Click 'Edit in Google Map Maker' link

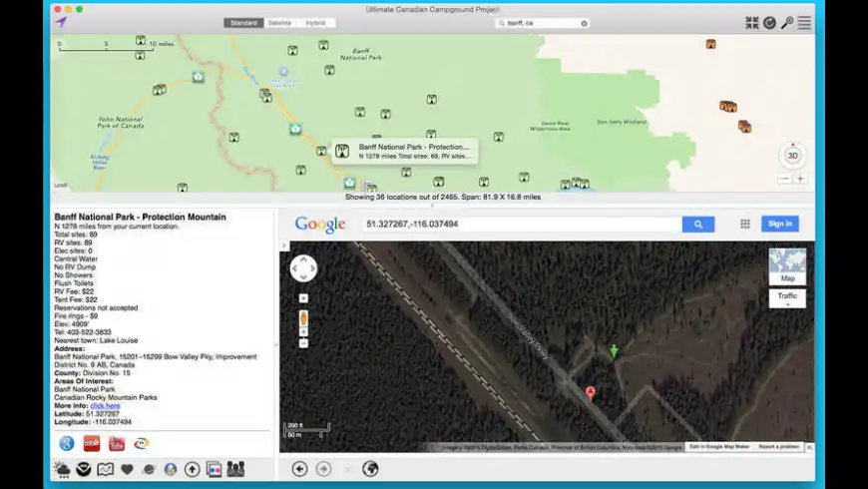pos(719,447)
